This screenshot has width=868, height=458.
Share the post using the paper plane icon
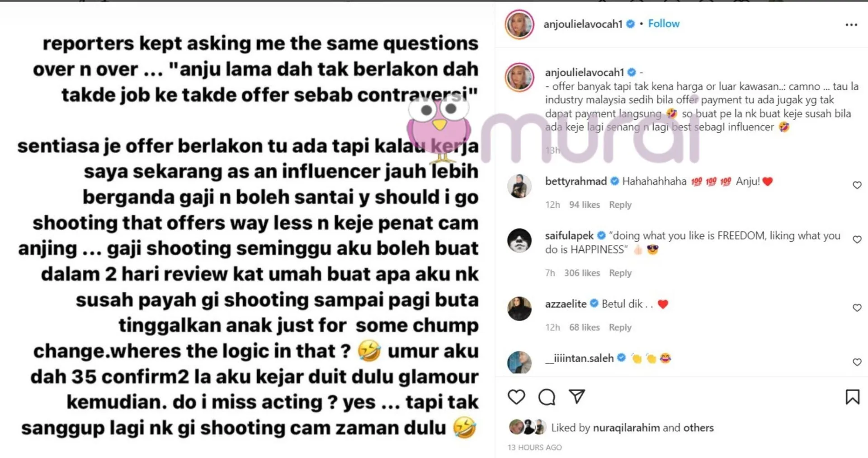pyautogui.click(x=577, y=397)
